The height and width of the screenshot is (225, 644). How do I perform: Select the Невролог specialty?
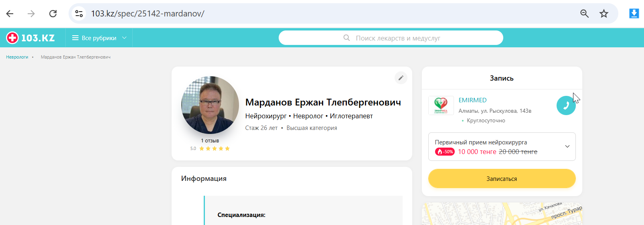(x=308, y=116)
